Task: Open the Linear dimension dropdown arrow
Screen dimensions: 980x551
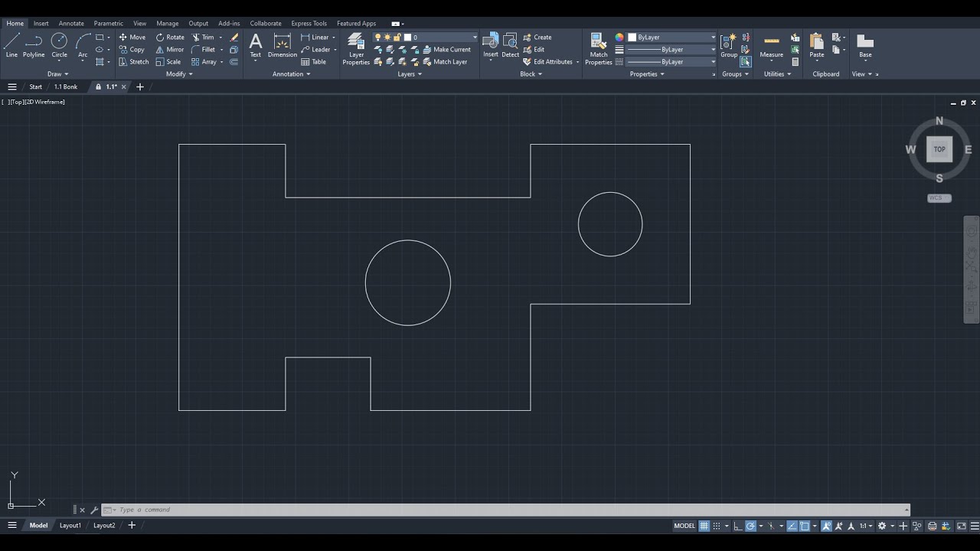Action: click(x=334, y=37)
